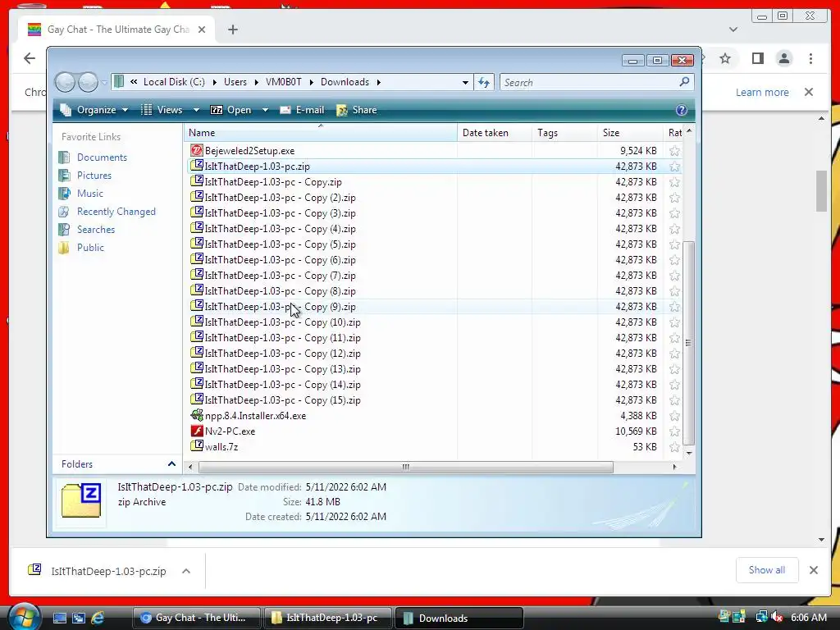The image size is (840, 630).
Task: Click the Explorer back arrow button
Action: point(66,82)
